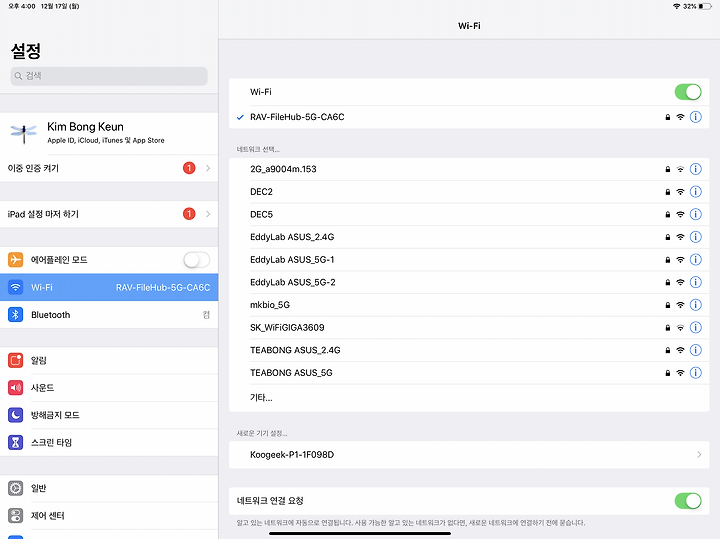Turn off the Wi-Fi switch
The image size is (720, 539).
688,92
